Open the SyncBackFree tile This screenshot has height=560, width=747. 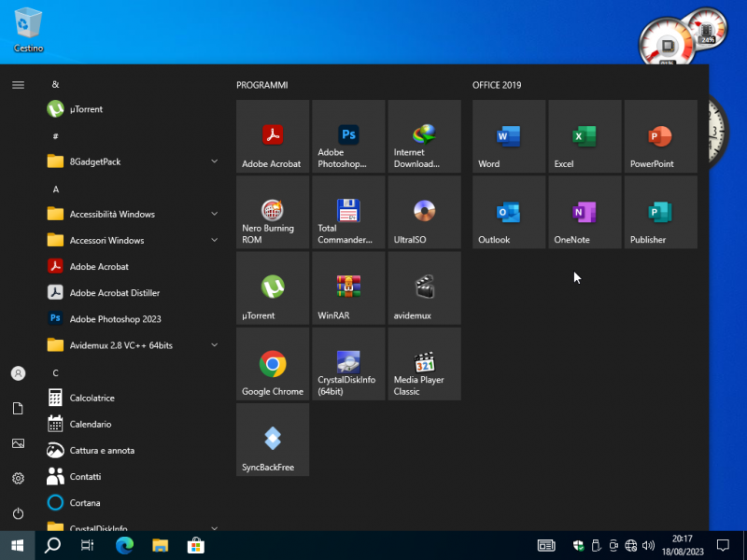click(x=273, y=440)
